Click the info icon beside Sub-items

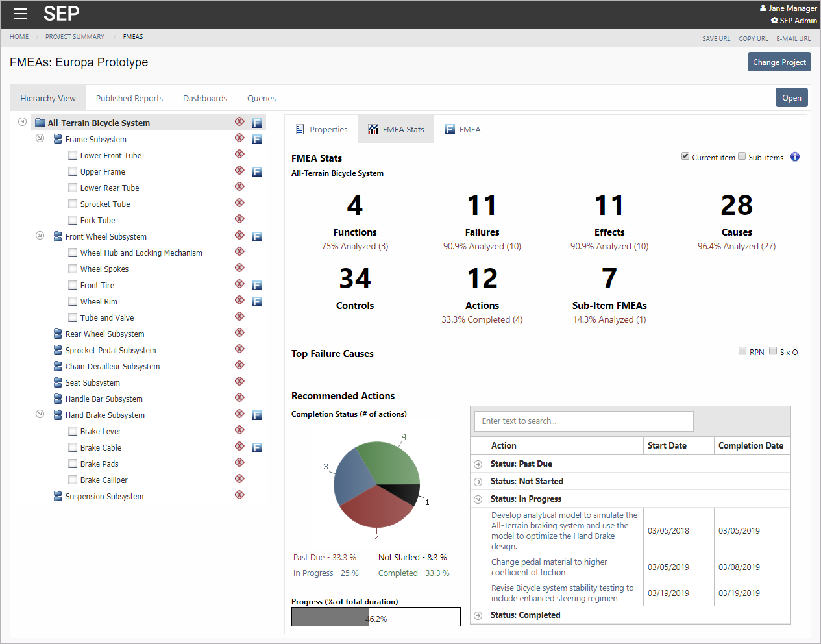[794, 156]
